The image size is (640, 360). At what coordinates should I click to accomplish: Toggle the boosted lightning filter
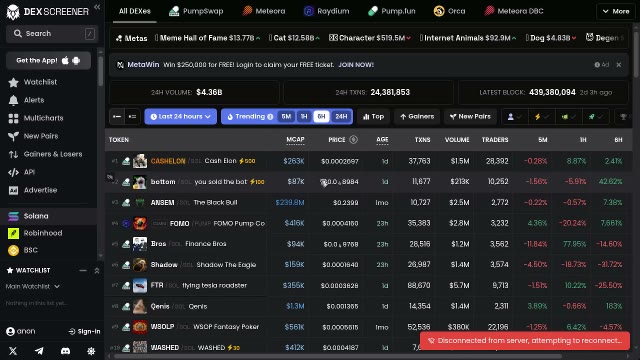tap(541, 117)
